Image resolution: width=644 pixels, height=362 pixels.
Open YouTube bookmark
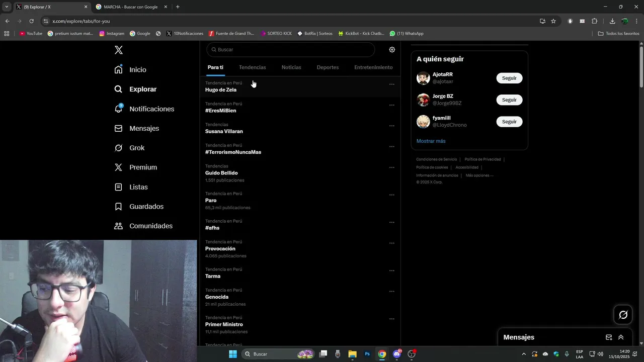31,34
